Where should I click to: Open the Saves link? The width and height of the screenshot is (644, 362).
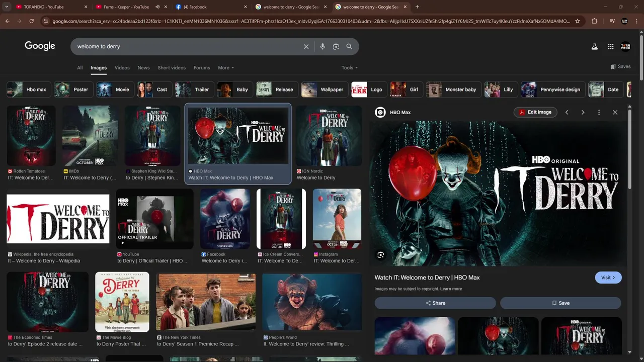click(x=620, y=66)
